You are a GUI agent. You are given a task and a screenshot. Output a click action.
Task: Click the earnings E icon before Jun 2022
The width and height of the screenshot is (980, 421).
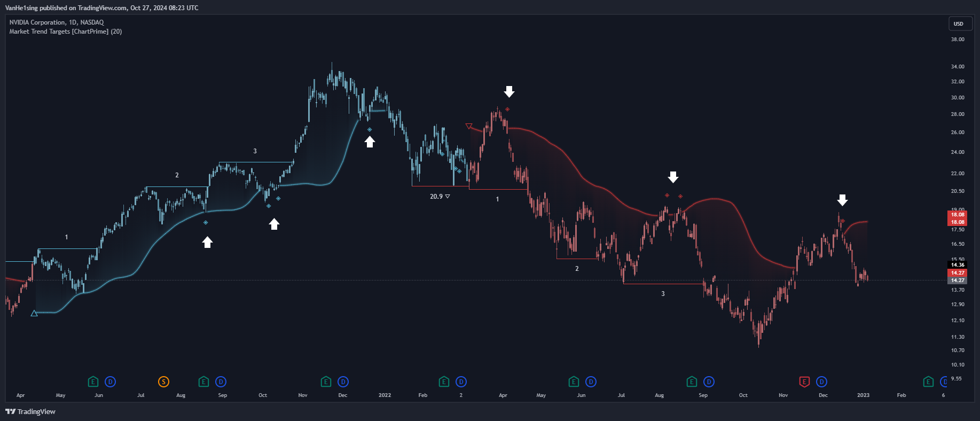pyautogui.click(x=574, y=381)
